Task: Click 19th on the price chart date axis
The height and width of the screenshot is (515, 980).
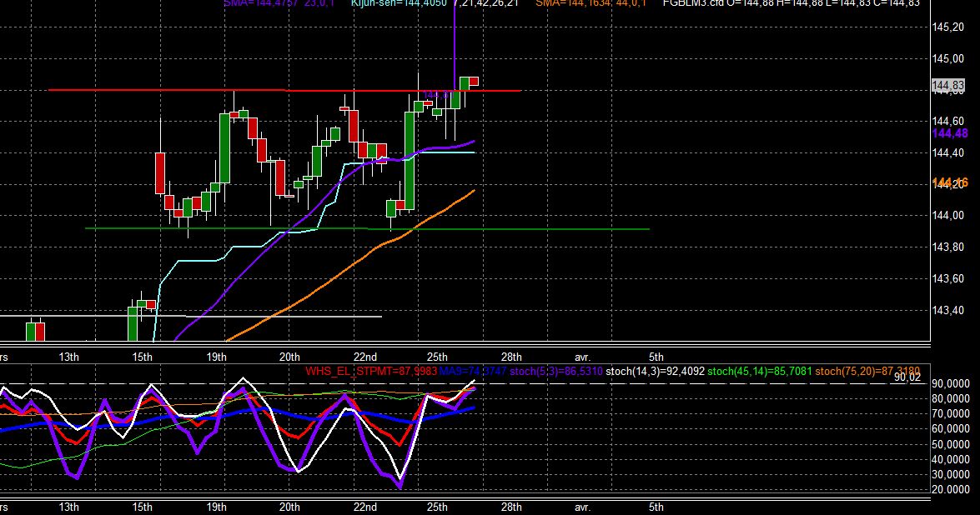Action: click(216, 357)
